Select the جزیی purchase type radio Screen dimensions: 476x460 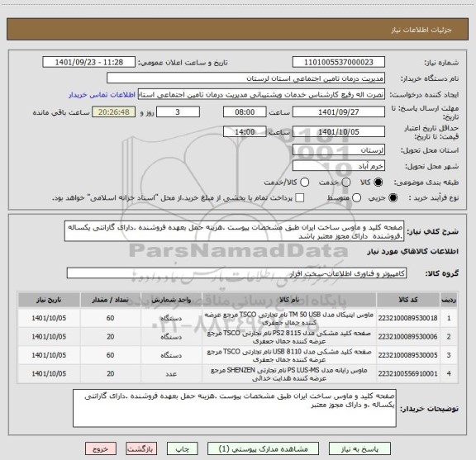[393, 198]
